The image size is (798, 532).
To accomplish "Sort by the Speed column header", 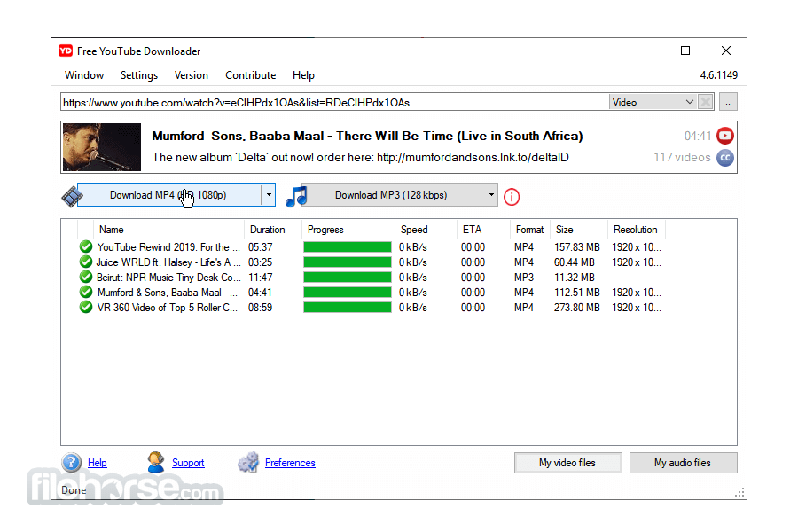I will click(426, 230).
